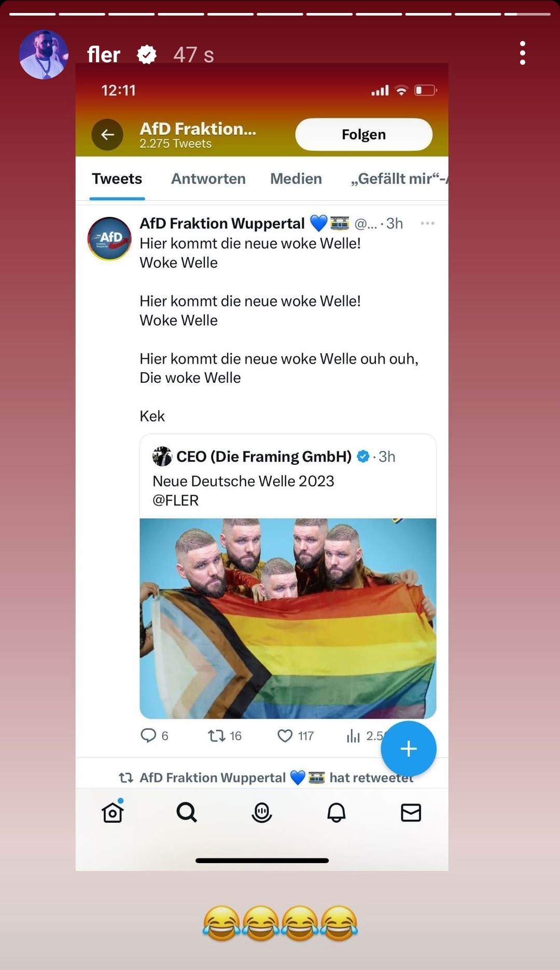This screenshot has height=970, width=560.
Task: Like the tweet using the heart icon
Action: [x=285, y=736]
